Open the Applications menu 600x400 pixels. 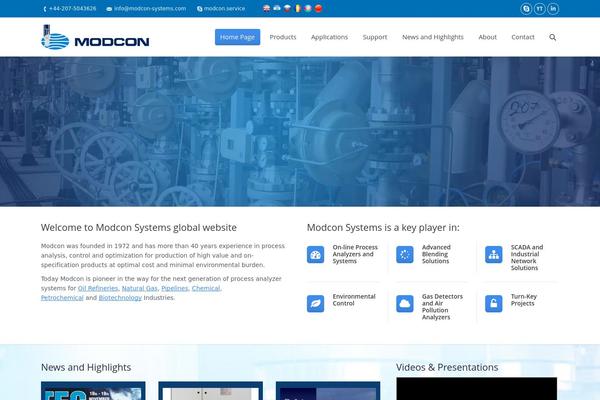(x=329, y=37)
